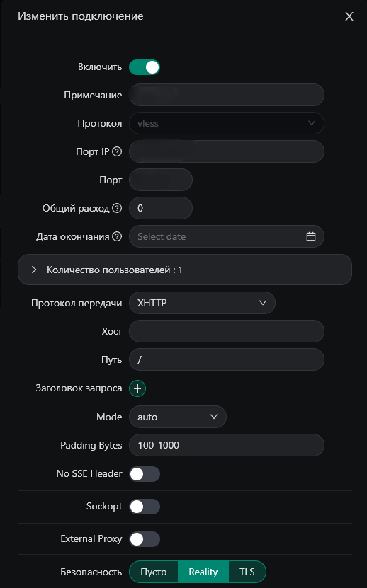
Task: Expand the Количество пользователей section
Action: [185, 270]
